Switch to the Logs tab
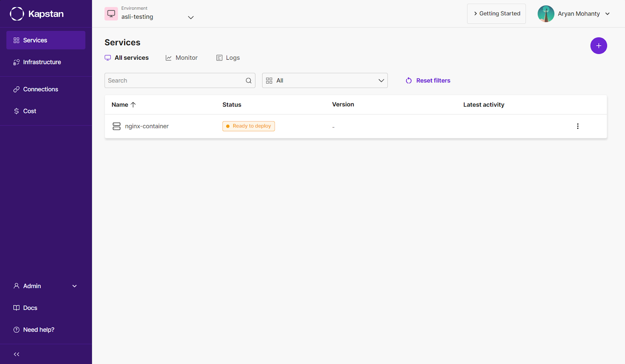The image size is (625, 364). (228, 58)
